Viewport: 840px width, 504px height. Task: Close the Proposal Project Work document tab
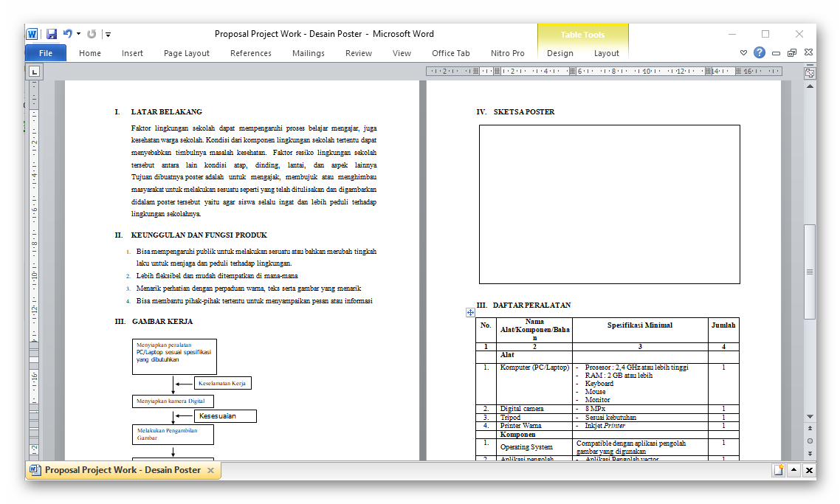[x=210, y=469]
